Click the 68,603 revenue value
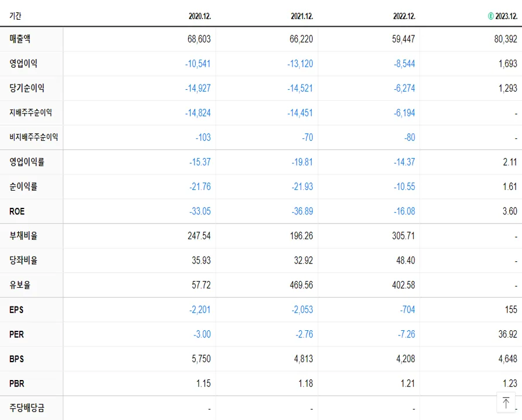Screen dimensions: 522x420 click(x=199, y=39)
